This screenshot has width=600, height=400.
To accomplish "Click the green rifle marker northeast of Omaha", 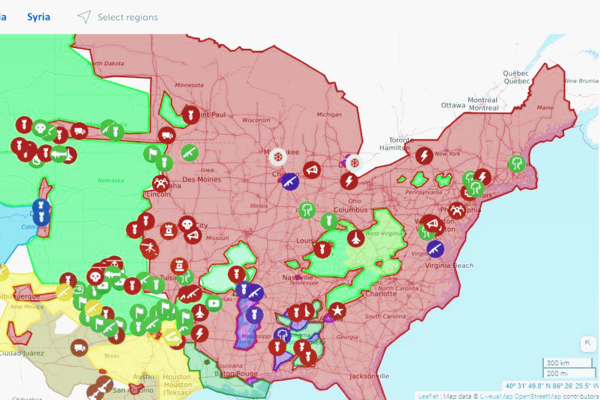I will point(188,153).
